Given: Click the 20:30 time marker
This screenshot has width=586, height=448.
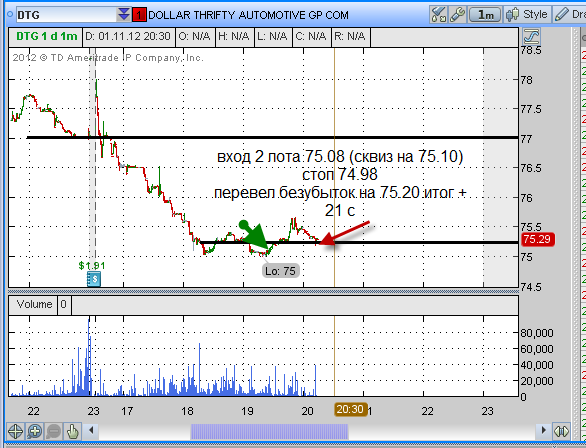Looking at the screenshot, I should point(350,410).
